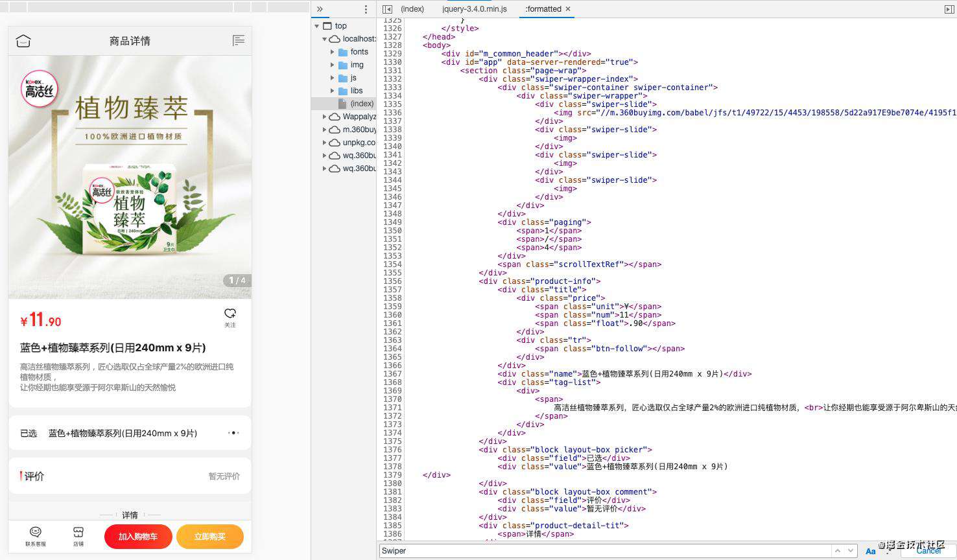Expand the fonts folder
Screen dimensions: 957x560
(332, 52)
